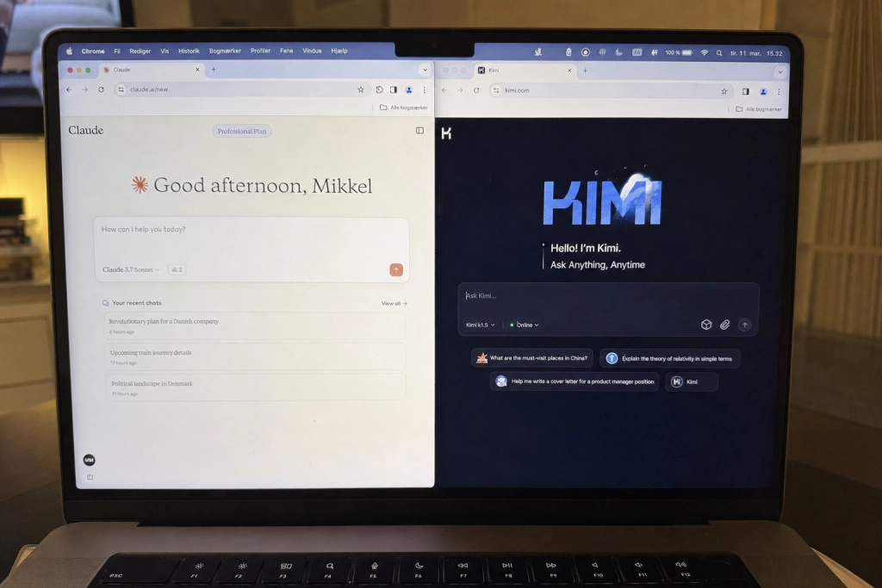The image size is (882, 588).
Task: Click the Professional Plan badge
Action: pyautogui.click(x=242, y=131)
